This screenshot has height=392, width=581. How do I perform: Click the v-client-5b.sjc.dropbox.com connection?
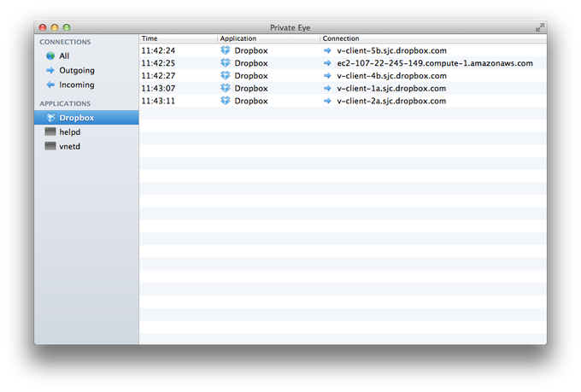[x=391, y=50]
